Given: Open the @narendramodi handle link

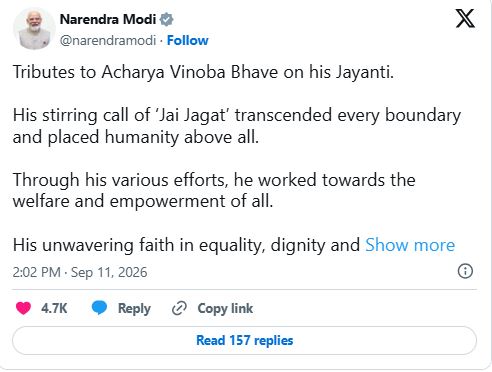Looking at the screenshot, I should click(x=108, y=40).
